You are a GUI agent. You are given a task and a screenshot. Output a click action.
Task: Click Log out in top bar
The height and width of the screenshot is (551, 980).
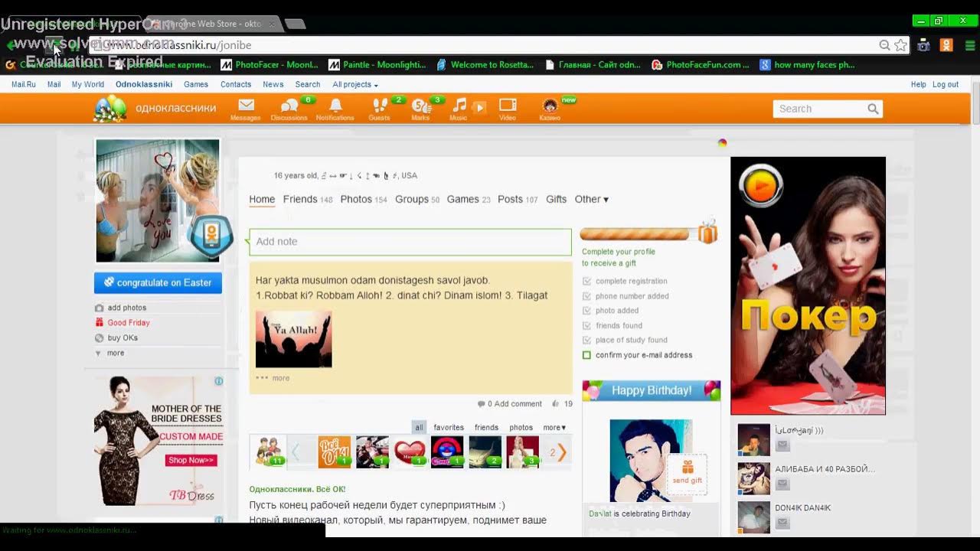click(x=946, y=84)
